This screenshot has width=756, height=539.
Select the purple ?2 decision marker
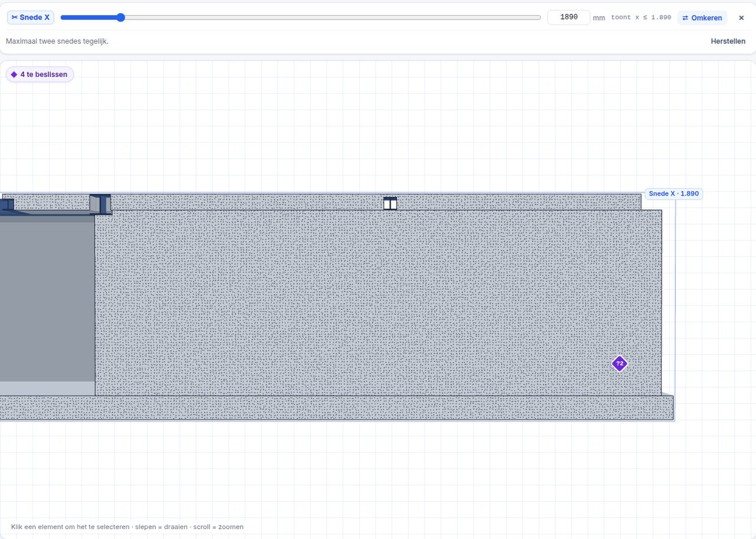[x=619, y=364]
